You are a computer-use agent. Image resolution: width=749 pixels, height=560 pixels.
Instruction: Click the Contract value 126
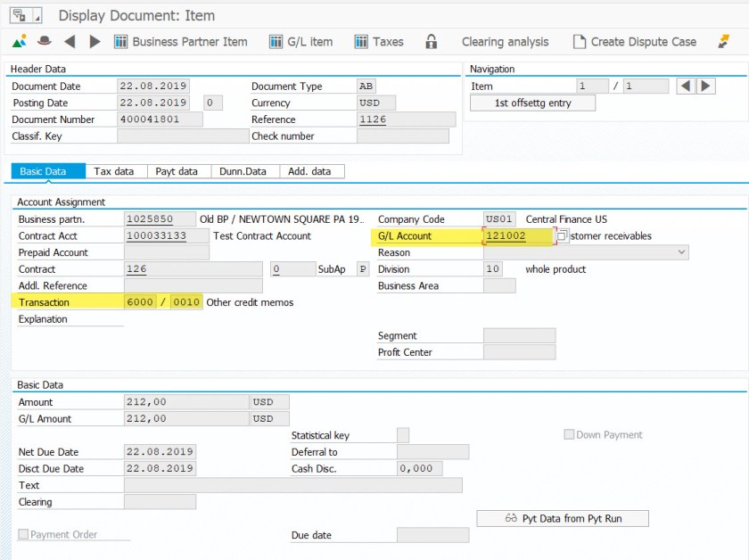193,269
